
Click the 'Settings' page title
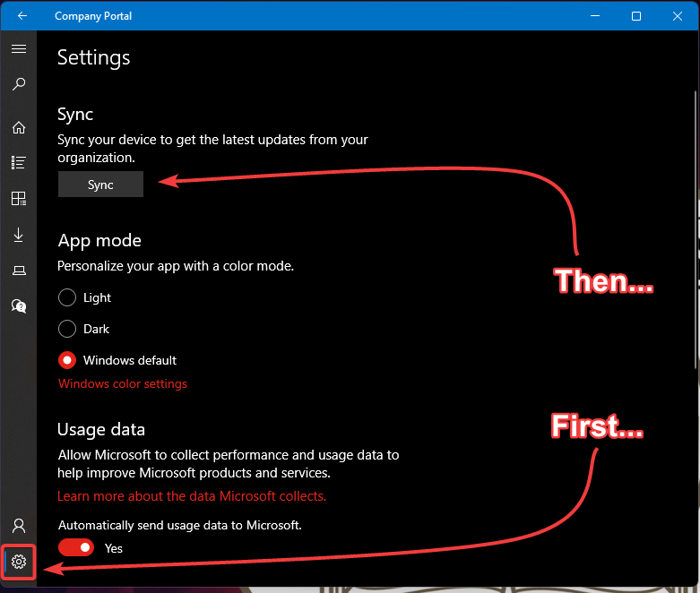[x=94, y=58]
